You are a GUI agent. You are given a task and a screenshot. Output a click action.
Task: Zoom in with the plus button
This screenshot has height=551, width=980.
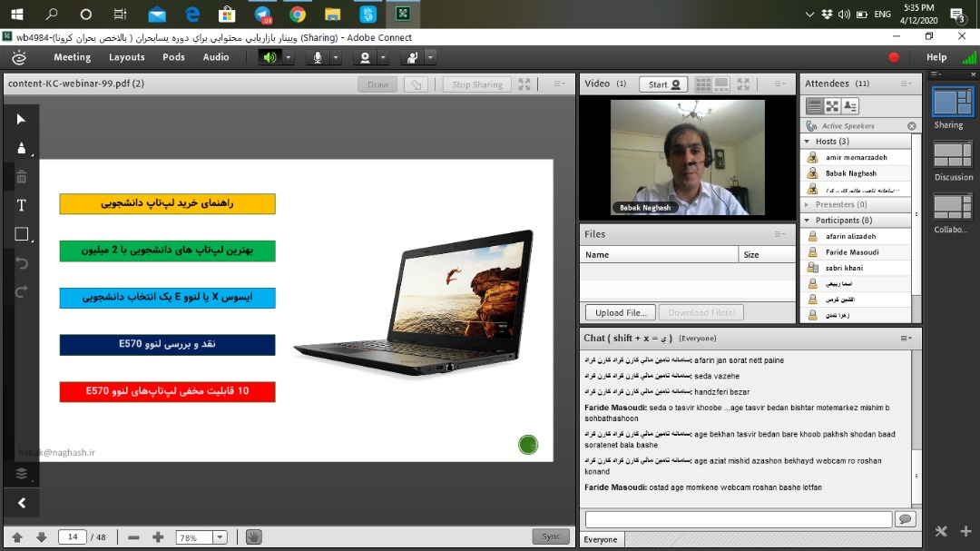(158, 537)
